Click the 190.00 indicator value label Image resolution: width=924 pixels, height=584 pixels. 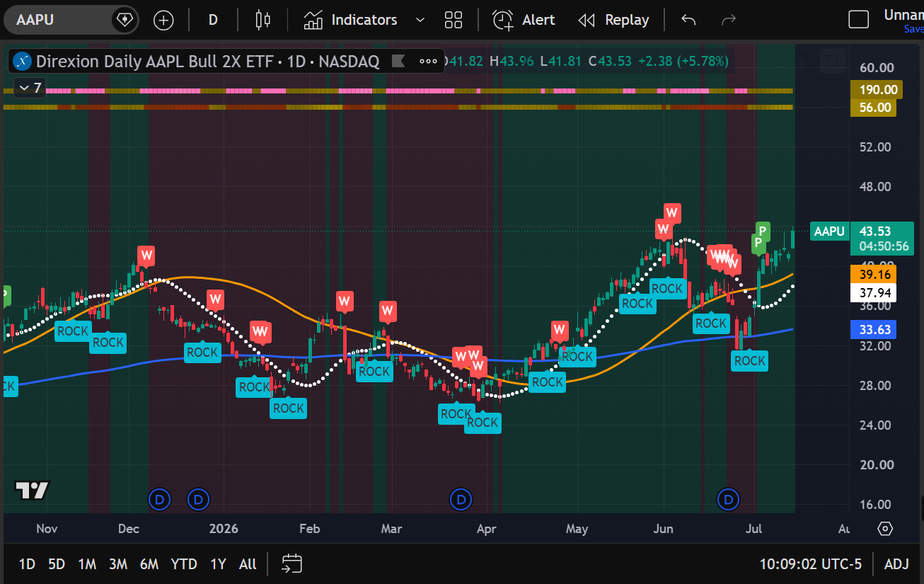tap(876, 90)
